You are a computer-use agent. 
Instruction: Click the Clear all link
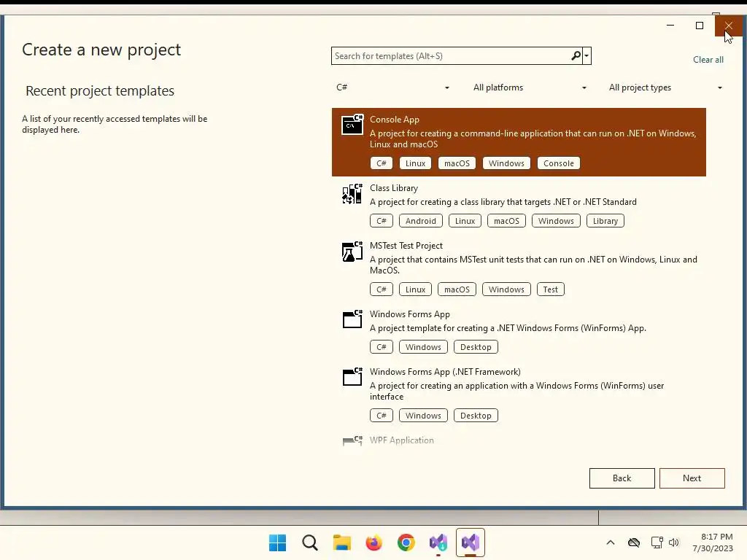point(708,60)
